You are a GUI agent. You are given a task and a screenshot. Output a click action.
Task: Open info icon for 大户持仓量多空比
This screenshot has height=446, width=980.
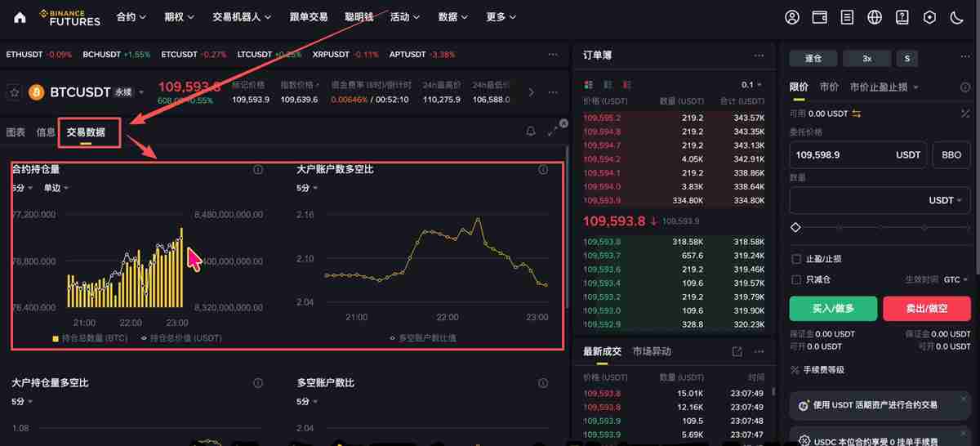258,383
